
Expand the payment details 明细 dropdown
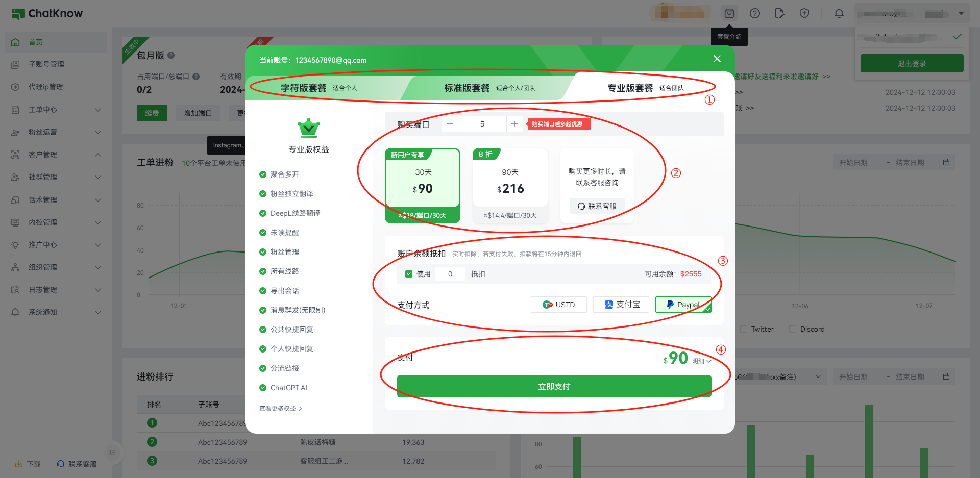(702, 361)
